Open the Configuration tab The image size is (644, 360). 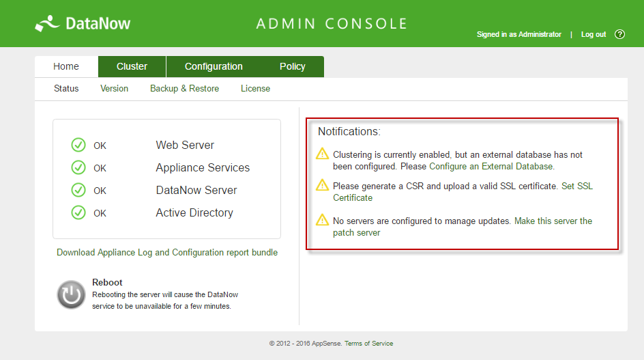click(214, 66)
